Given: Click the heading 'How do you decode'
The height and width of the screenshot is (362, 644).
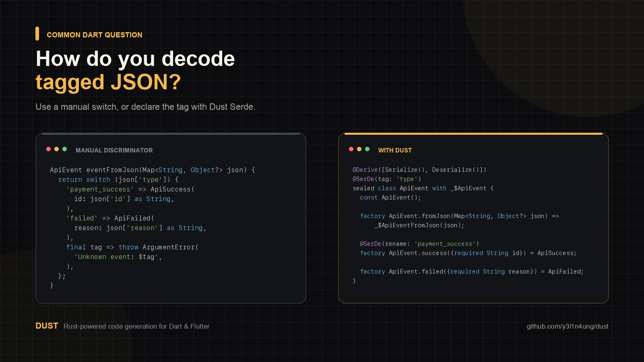Looking at the screenshot, I should coord(135,59).
